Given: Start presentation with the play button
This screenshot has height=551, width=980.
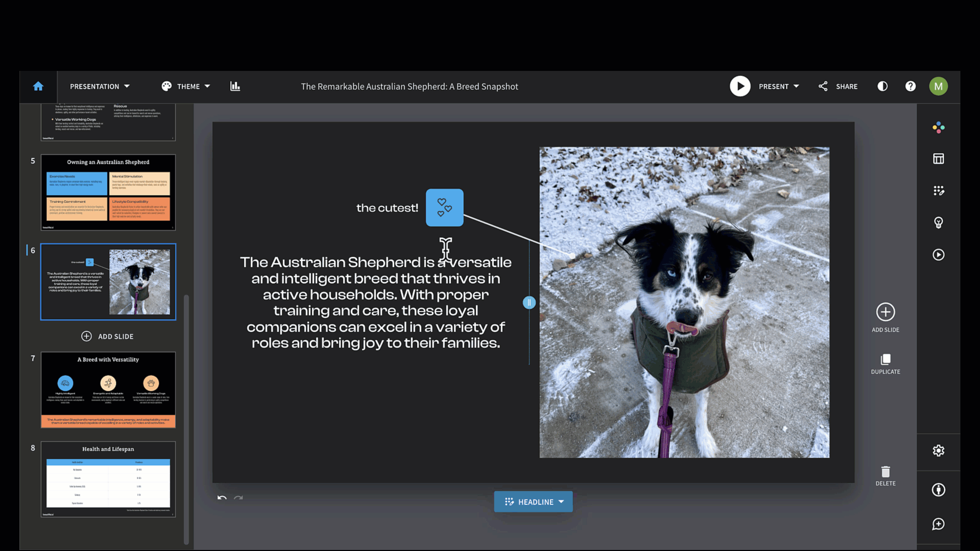Looking at the screenshot, I should click(740, 86).
